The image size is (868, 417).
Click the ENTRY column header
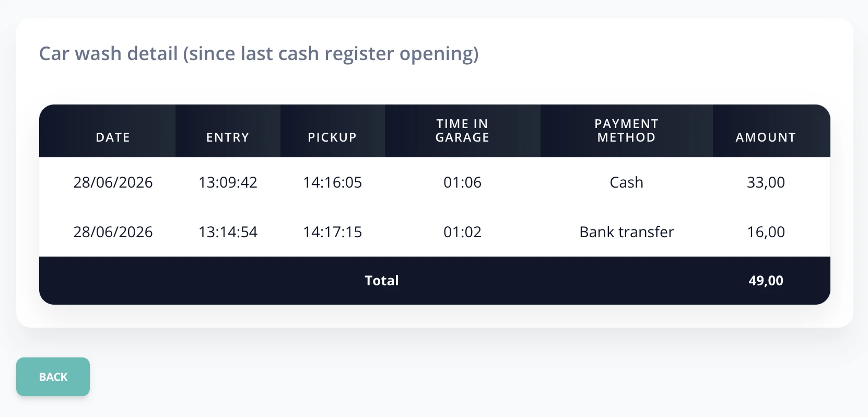click(228, 137)
